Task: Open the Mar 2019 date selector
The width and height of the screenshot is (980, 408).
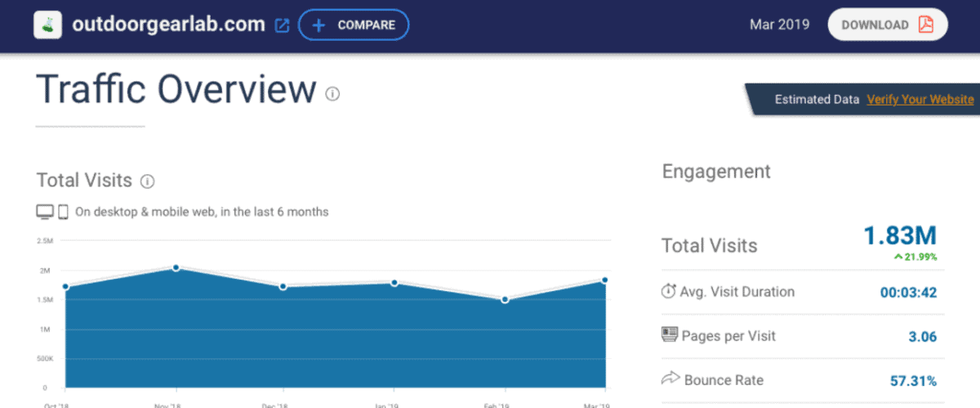Action: pos(779,25)
